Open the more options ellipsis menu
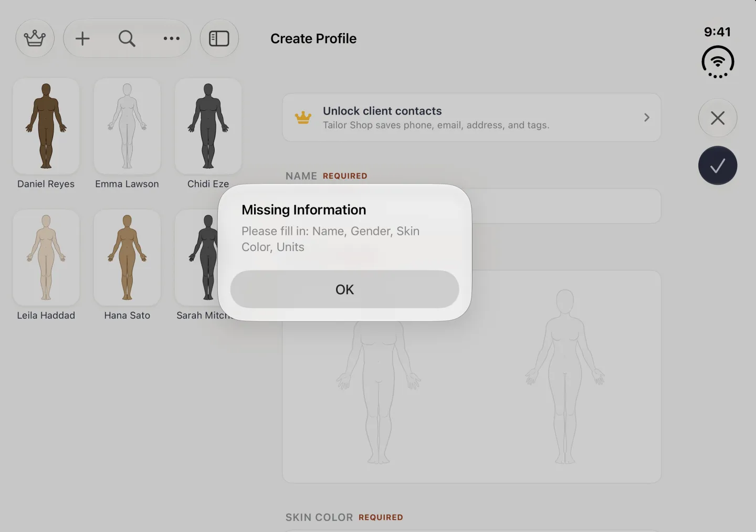Screen dimensions: 756x532 (171, 38)
